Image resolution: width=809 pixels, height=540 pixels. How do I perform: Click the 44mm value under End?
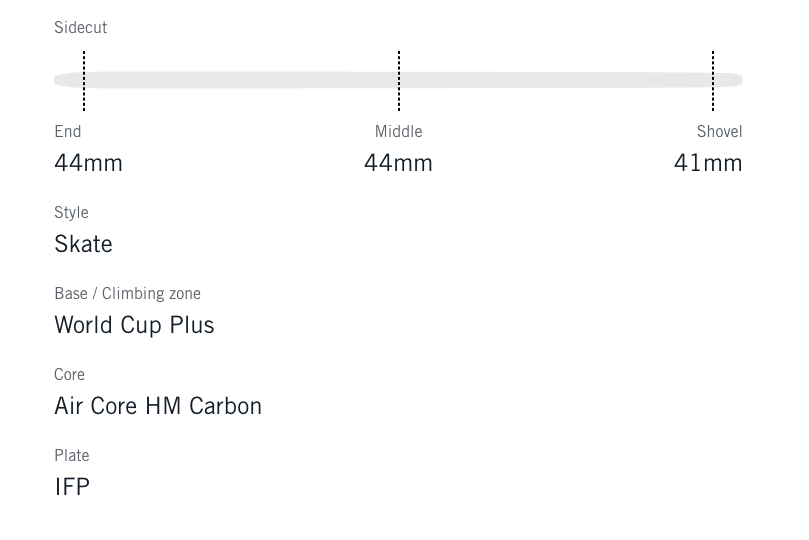click(88, 163)
